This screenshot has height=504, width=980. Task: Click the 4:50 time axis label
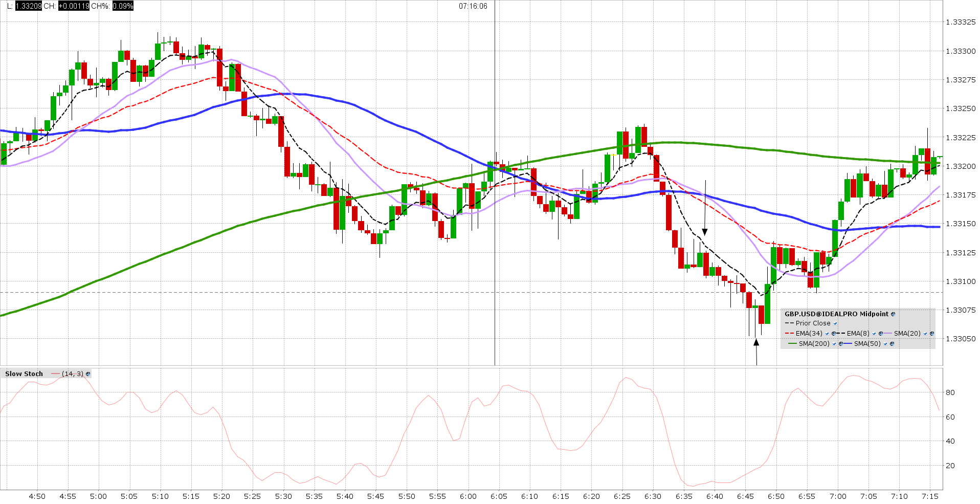coord(37,496)
